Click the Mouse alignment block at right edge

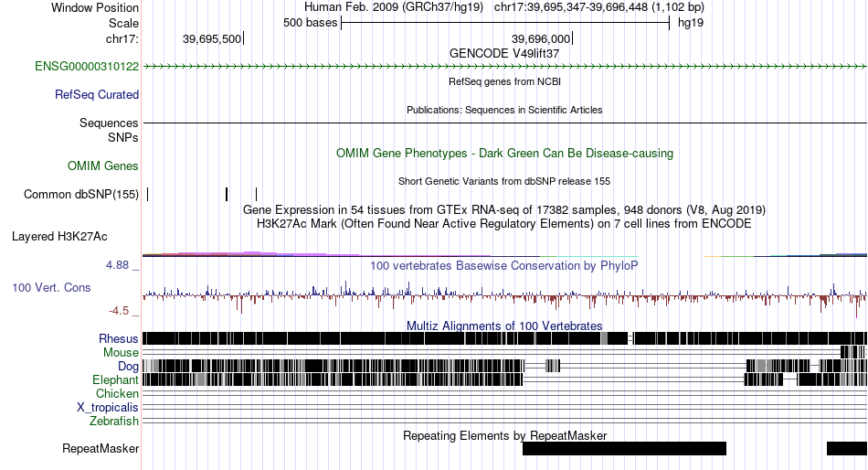click(x=852, y=352)
